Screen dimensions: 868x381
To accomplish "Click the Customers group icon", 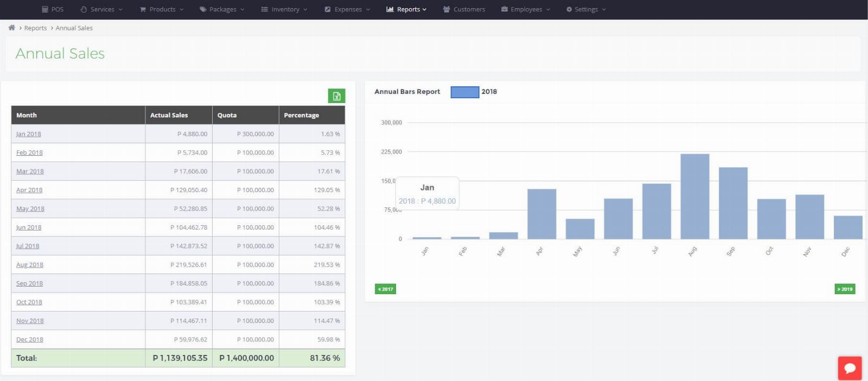I will (x=446, y=9).
